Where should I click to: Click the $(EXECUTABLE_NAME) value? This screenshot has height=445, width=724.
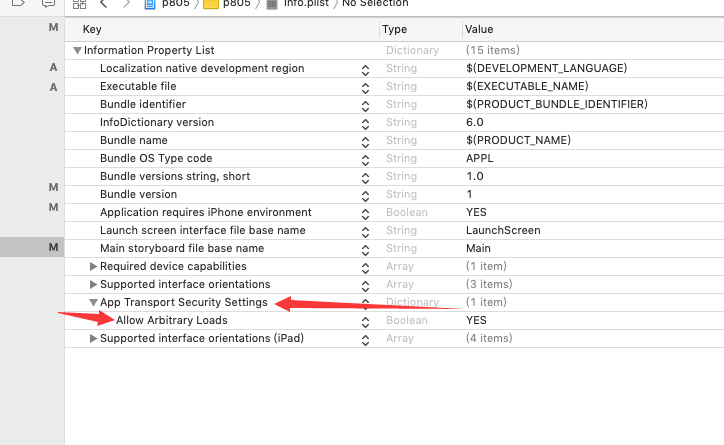[527, 86]
